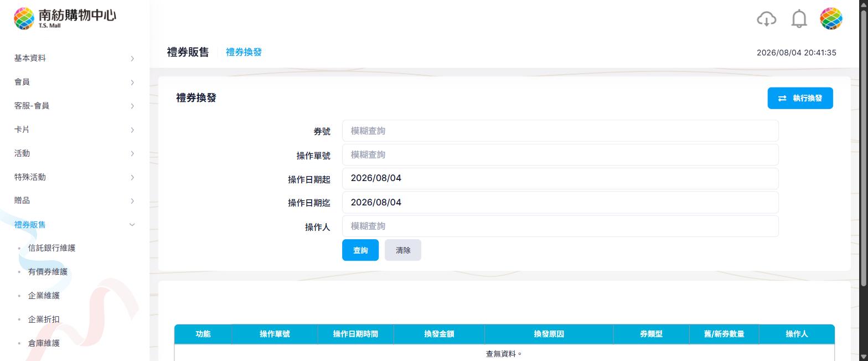
Task: Click the 操作人 table column header
Action: 797,334
